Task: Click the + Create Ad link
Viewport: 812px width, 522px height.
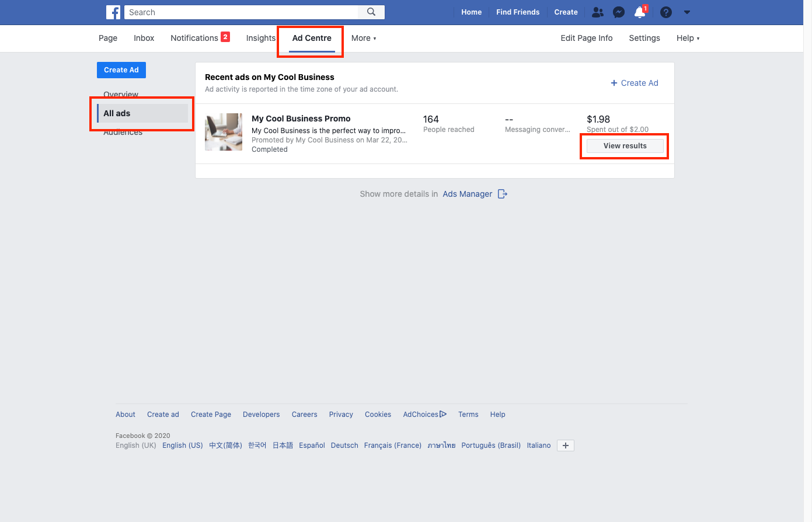Action: point(634,83)
